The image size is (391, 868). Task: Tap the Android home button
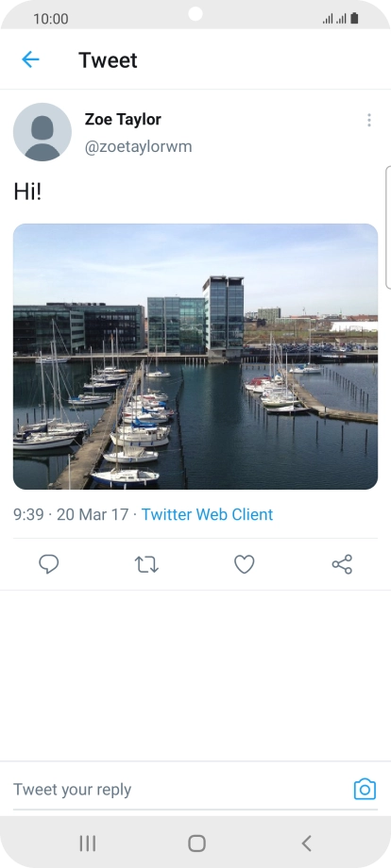point(196,843)
